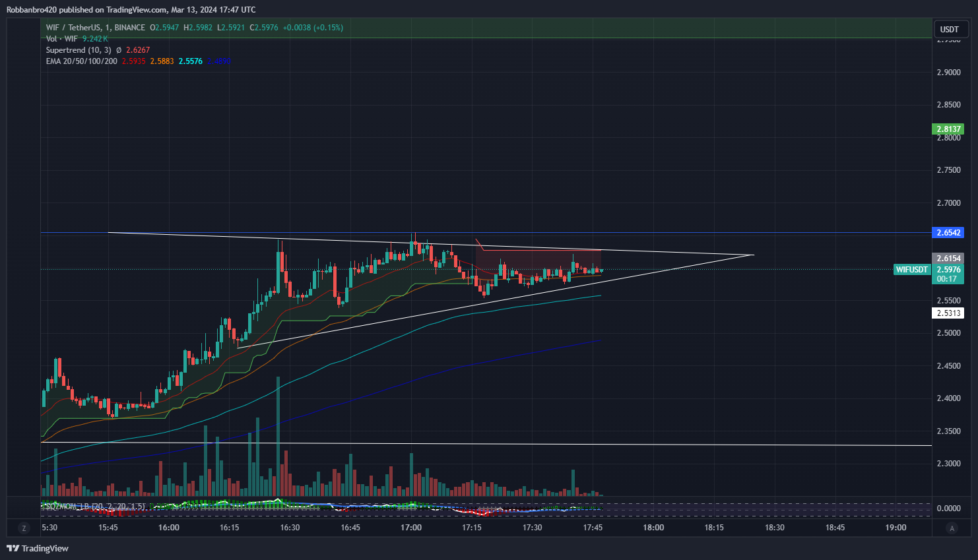This screenshot has width=978, height=560.
Task: Click the blue 2.6542 price label
Action: click(948, 233)
